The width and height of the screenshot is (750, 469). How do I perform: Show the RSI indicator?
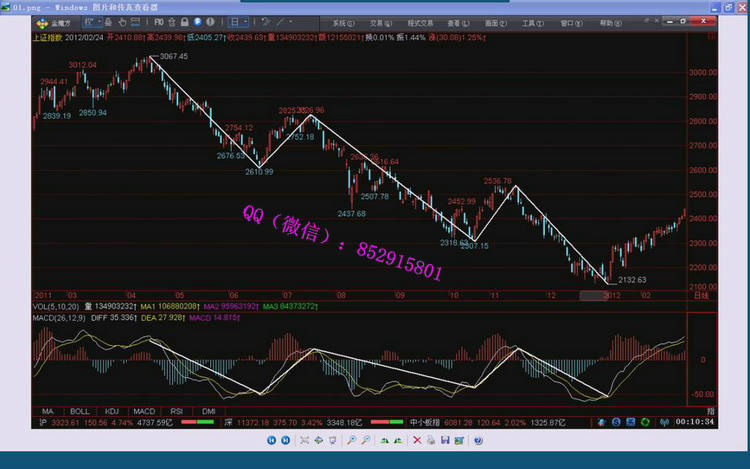[177, 411]
